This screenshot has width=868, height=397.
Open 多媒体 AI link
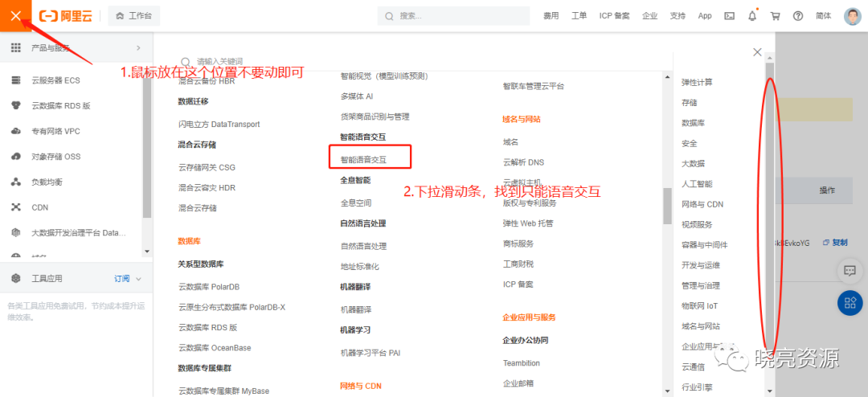click(x=357, y=96)
